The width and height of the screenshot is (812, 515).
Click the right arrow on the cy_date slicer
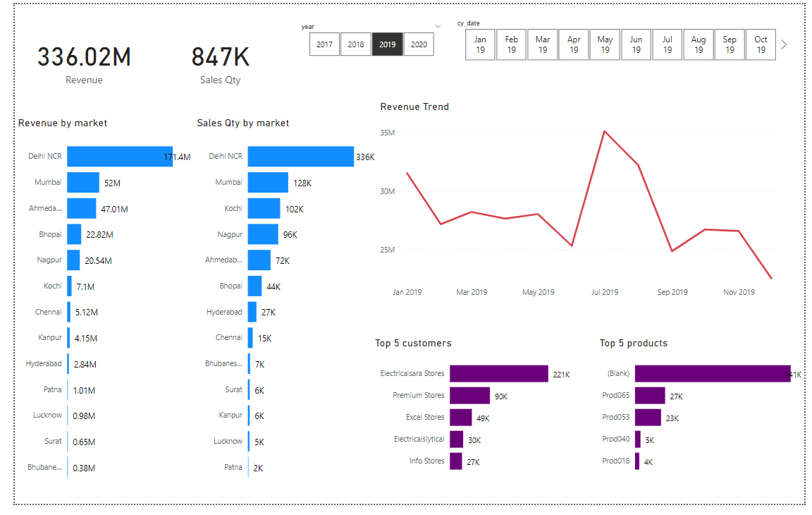(x=783, y=44)
